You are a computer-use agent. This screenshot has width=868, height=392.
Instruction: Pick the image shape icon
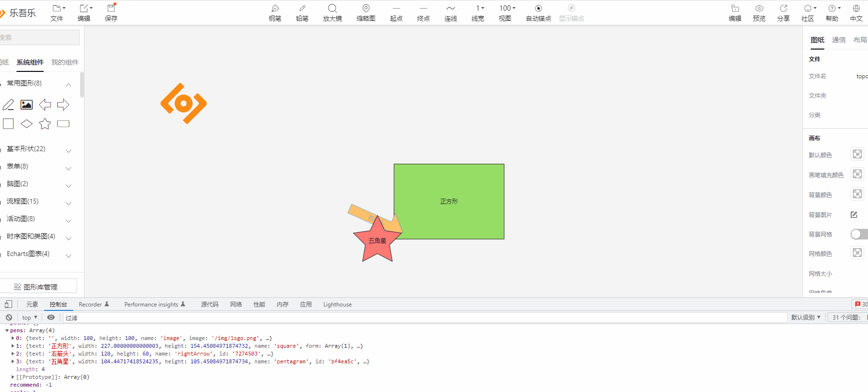27,104
